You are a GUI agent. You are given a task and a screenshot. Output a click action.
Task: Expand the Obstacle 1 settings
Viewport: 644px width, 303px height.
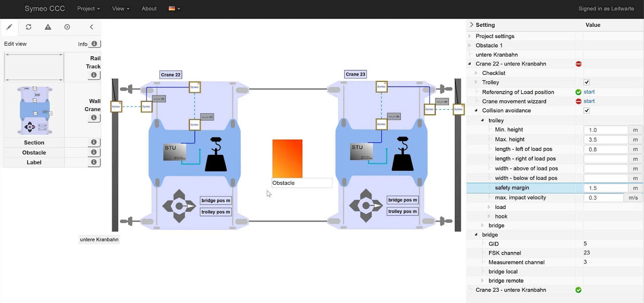click(x=469, y=45)
